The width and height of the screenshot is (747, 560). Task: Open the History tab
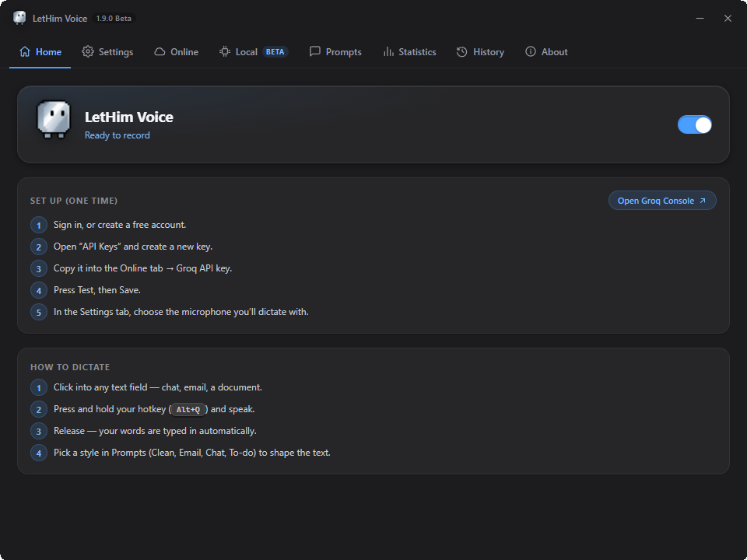480,52
